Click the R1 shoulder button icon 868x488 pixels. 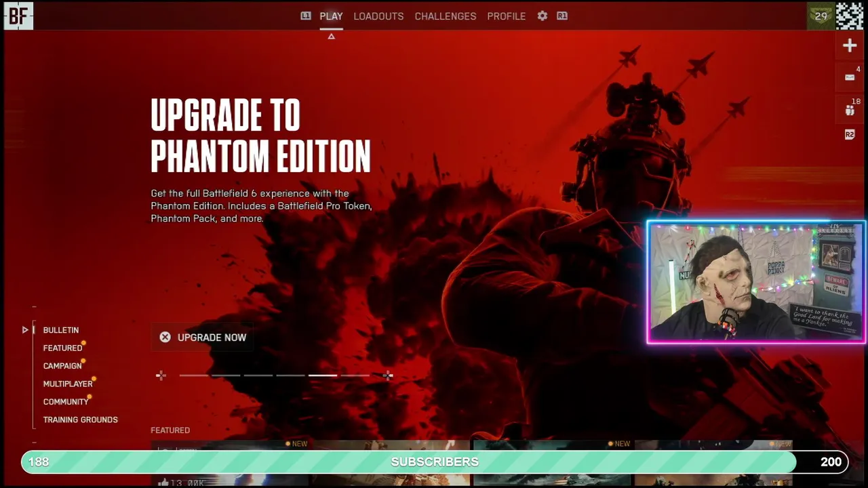[x=562, y=16]
